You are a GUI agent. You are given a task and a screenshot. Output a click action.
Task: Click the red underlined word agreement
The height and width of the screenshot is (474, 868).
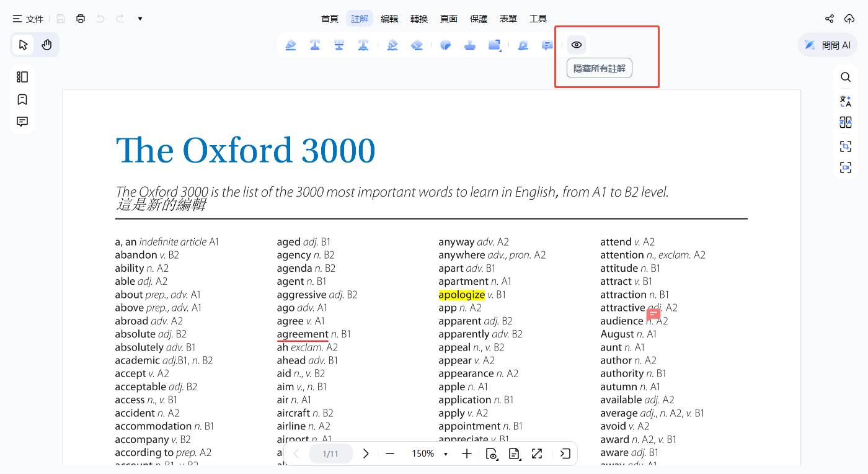pyautogui.click(x=303, y=334)
